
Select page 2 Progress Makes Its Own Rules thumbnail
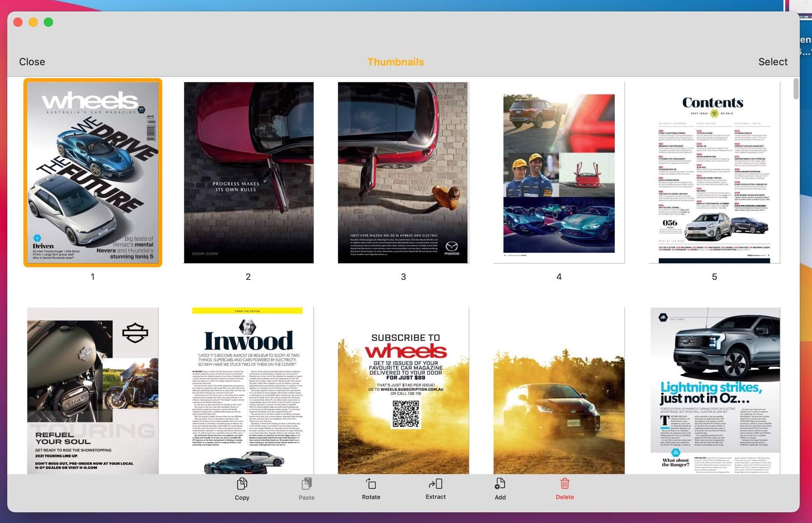tap(249, 173)
